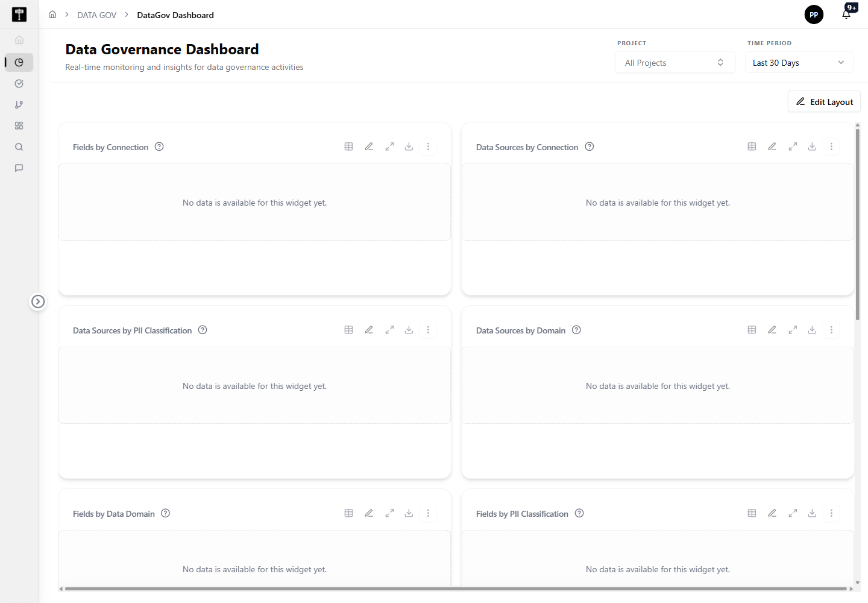The width and height of the screenshot is (868, 603).
Task: Open more options for Fields by Connection
Action: [428, 147]
